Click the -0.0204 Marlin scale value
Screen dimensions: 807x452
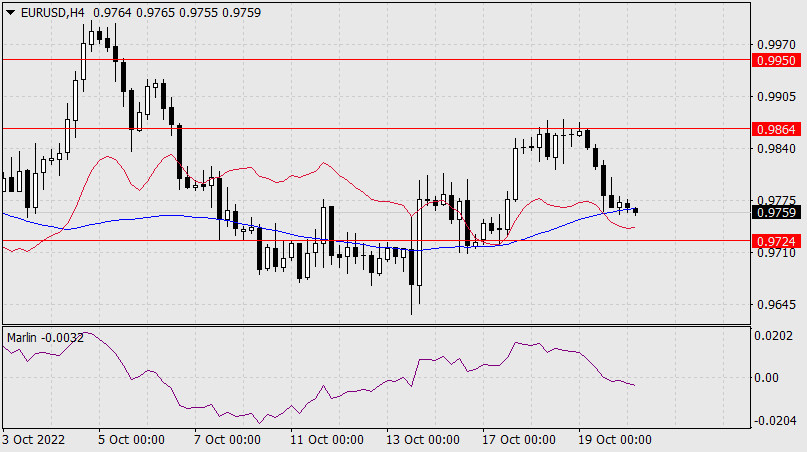tap(775, 420)
